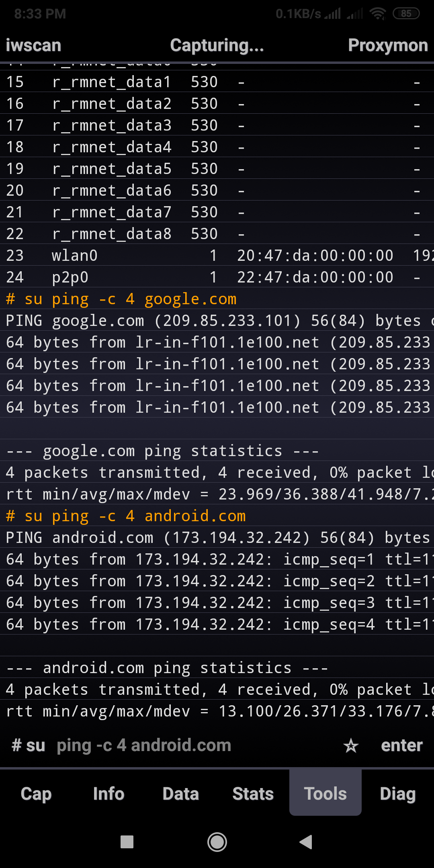The width and height of the screenshot is (434, 868).
Task: Open the Stats tab
Action: [253, 794]
